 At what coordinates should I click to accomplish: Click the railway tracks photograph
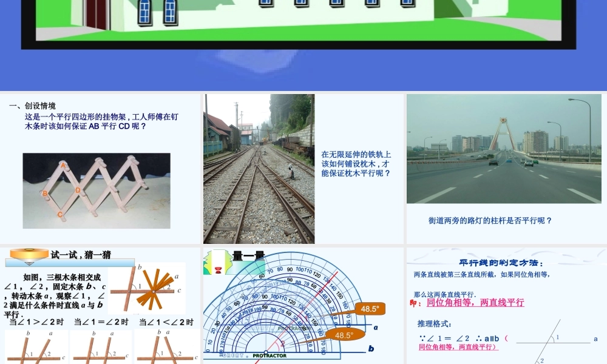[x=259, y=169]
